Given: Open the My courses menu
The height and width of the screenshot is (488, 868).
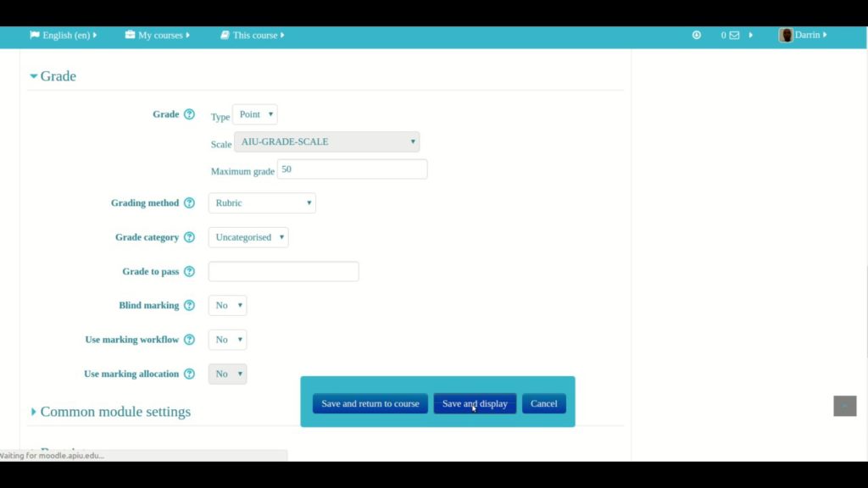Looking at the screenshot, I should [x=158, y=36].
